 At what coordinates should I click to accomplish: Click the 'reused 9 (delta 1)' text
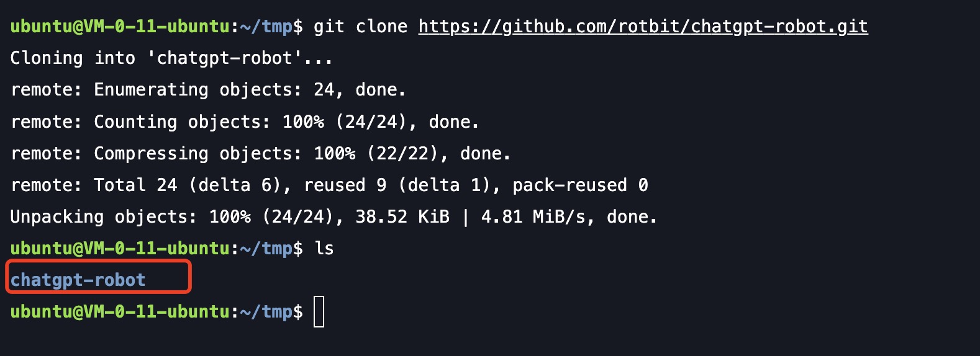click(402, 185)
